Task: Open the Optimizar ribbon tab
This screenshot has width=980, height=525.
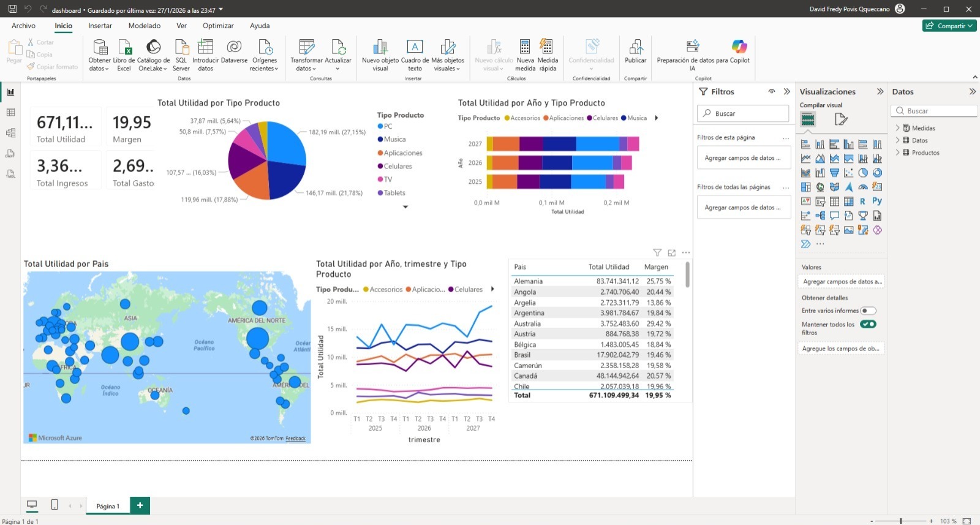Action: (x=218, y=26)
